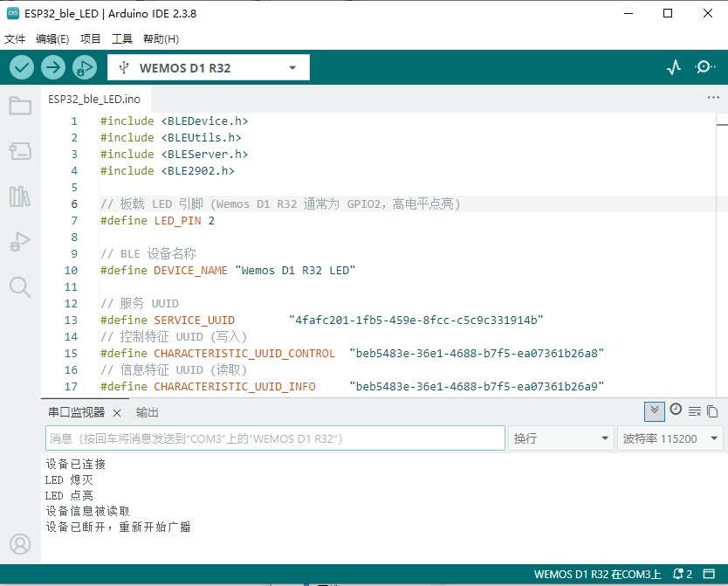Close the 串口监视器 tab

tap(117, 413)
